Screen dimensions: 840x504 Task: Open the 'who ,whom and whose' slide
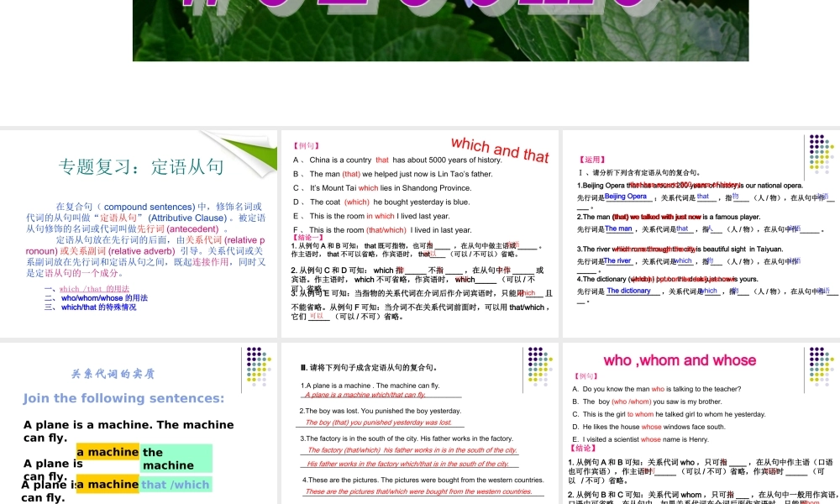[x=701, y=423]
